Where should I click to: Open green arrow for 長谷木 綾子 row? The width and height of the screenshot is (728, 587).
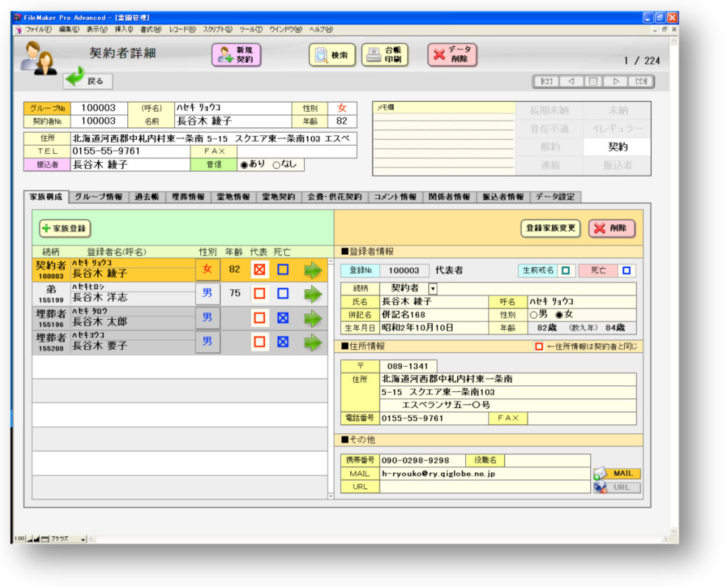click(314, 270)
